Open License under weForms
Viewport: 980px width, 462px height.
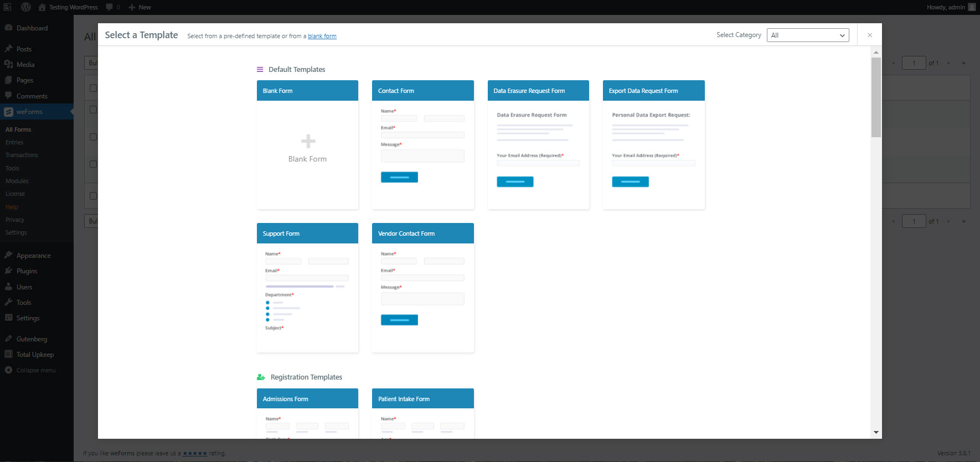click(x=15, y=194)
